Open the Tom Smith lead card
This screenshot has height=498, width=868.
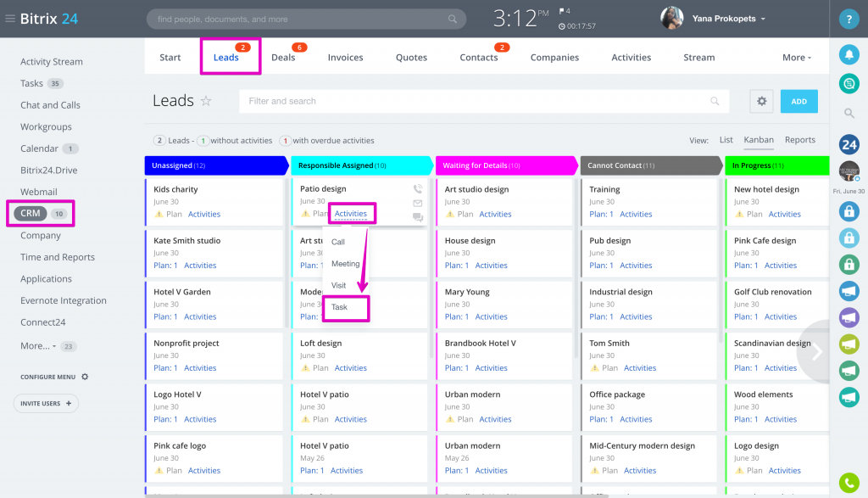click(609, 343)
